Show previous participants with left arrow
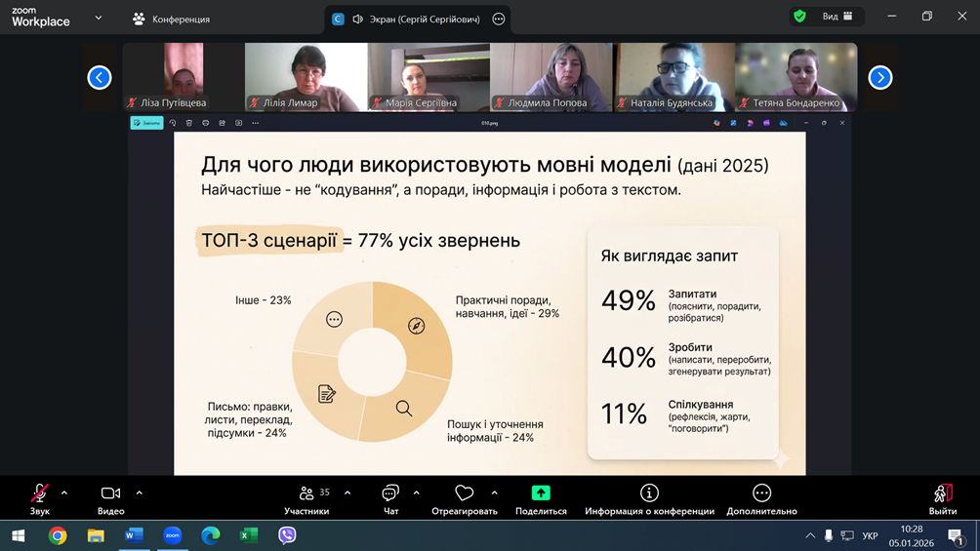Image resolution: width=980 pixels, height=551 pixels. (100, 77)
